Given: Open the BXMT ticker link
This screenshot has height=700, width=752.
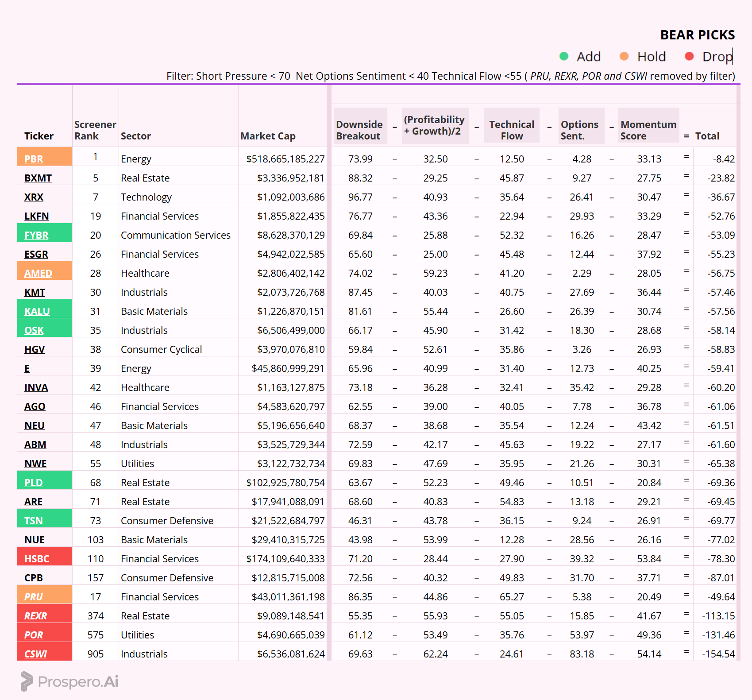Looking at the screenshot, I should 38,178.
